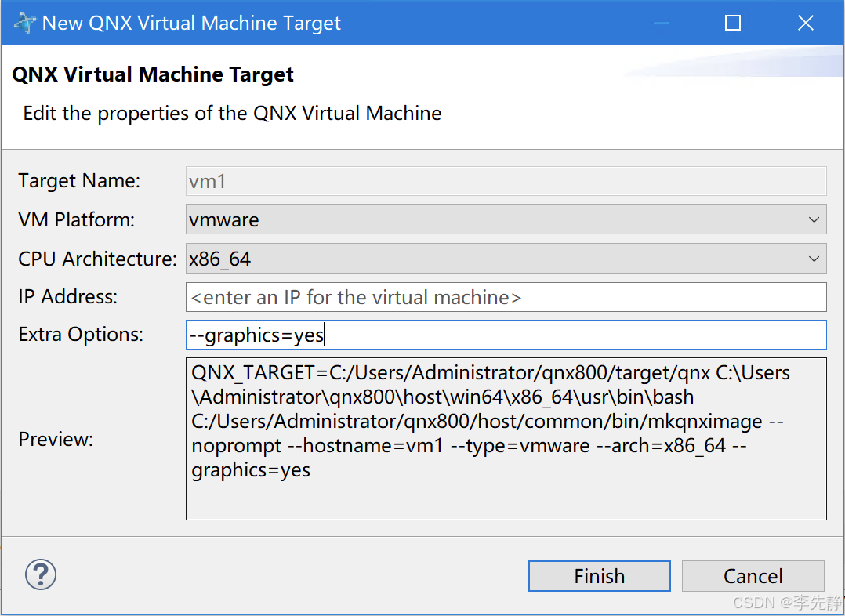The width and height of the screenshot is (845, 616).
Task: Click the 'QNX Virtual Machine Target' heading
Action: [153, 74]
